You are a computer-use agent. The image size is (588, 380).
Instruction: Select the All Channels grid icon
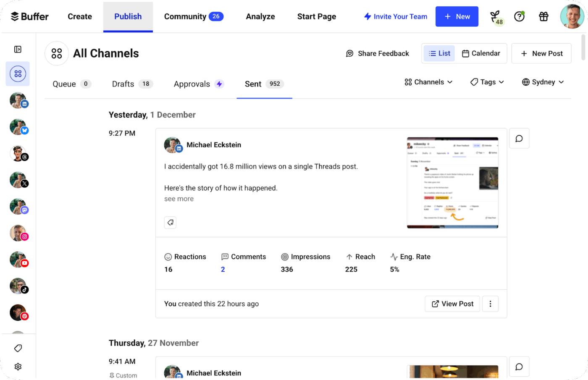point(18,73)
